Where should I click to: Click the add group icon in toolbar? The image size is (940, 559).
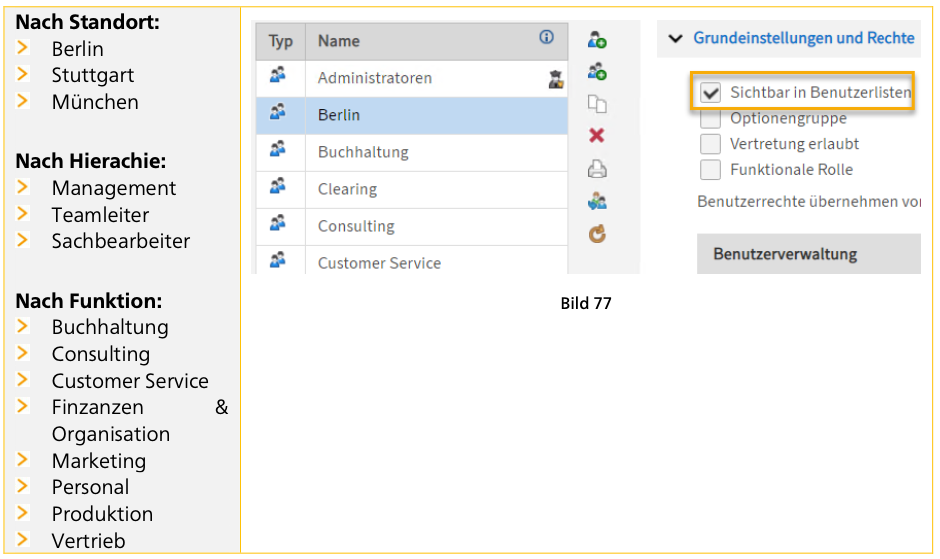coord(596,72)
